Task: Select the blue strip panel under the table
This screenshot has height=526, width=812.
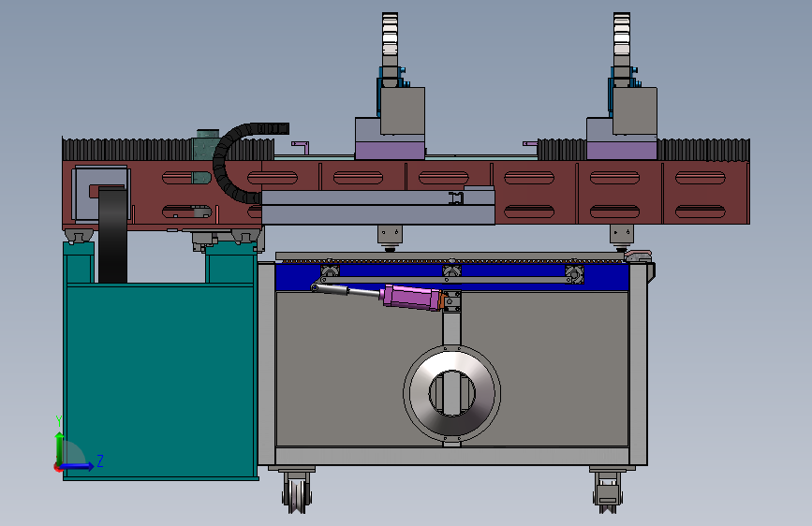Action: click(x=452, y=277)
